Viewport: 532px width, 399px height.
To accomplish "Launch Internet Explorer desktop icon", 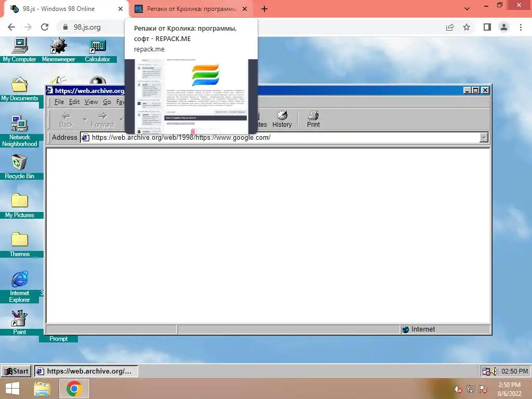I will tap(20, 287).
